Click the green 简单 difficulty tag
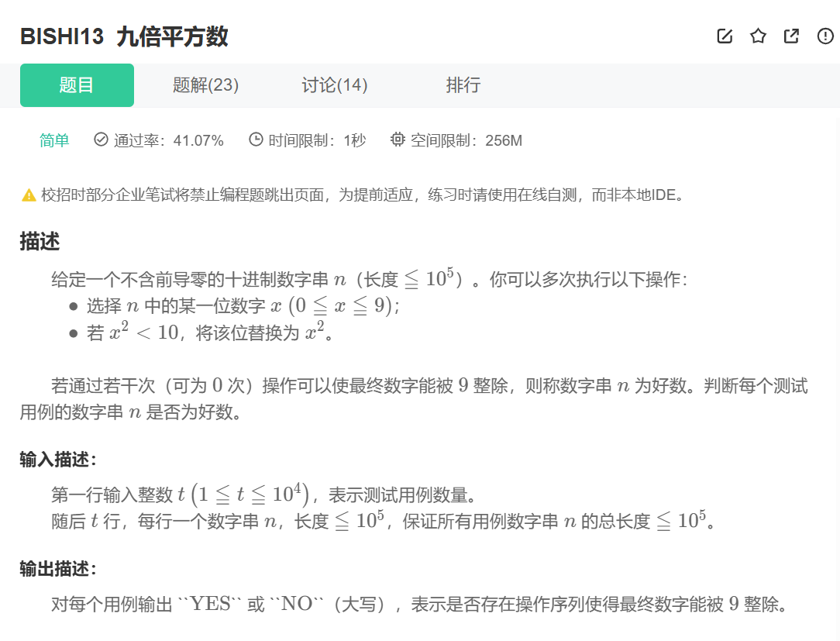This screenshot has height=641, width=840. [x=54, y=140]
